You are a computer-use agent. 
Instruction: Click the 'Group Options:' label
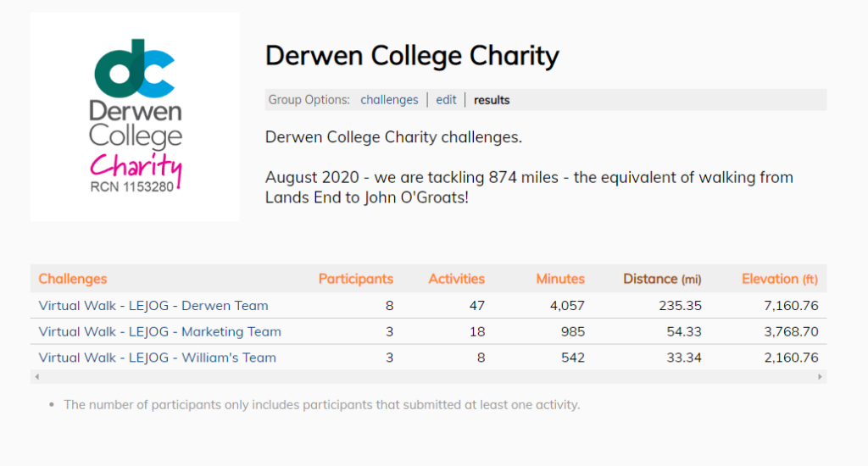[309, 100]
